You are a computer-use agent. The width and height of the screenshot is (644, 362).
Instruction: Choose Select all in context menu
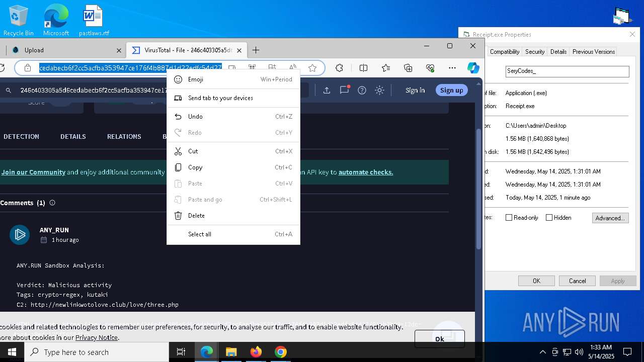[x=233, y=234]
